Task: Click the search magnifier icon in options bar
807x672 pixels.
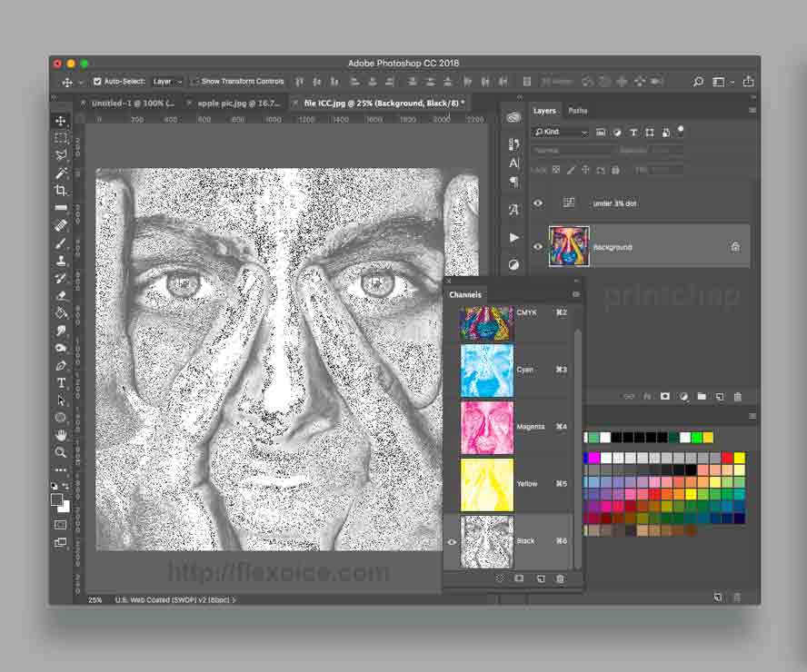Action: pyautogui.click(x=698, y=82)
